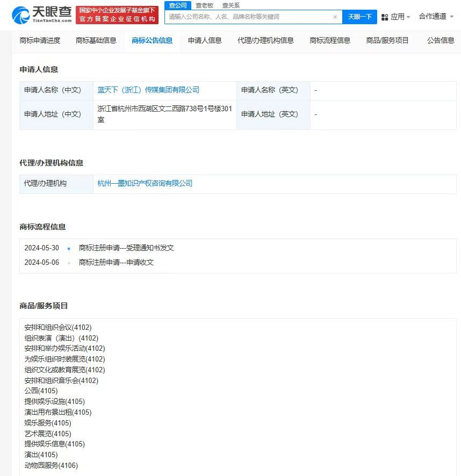This screenshot has width=461, height=476.
Task: Switch to the 公告信息 tab
Action: [441, 40]
